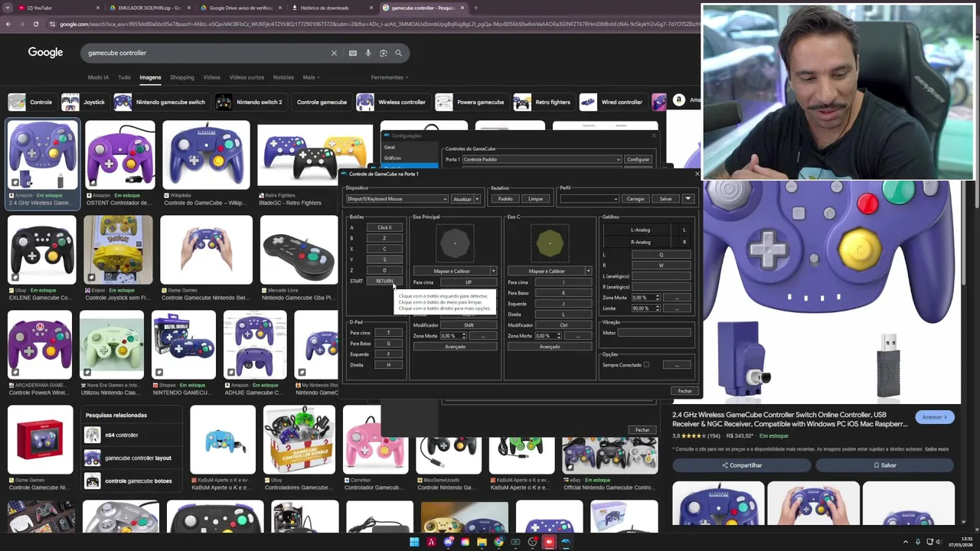Adjust Eixo Principal Zona Morta spinner
Viewport: 980px width, 551px height.
(x=453, y=336)
